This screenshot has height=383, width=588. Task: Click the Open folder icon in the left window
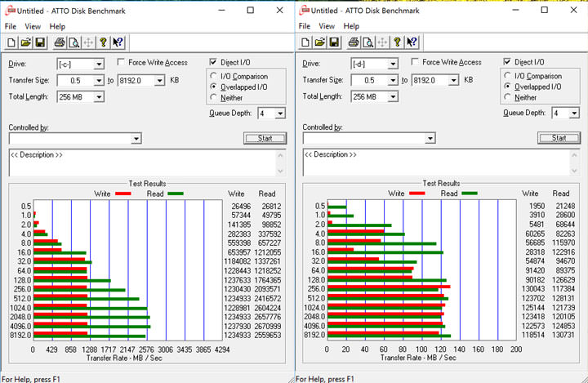coord(24,42)
